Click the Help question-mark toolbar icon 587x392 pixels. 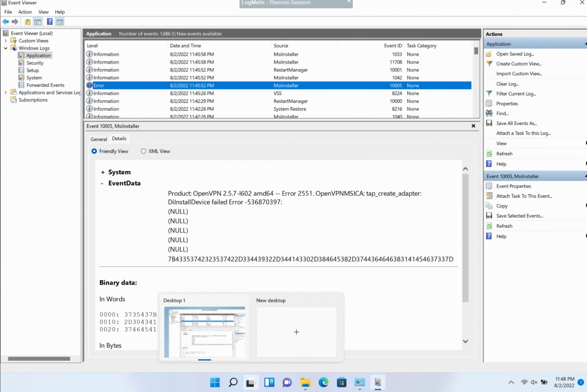coord(50,22)
